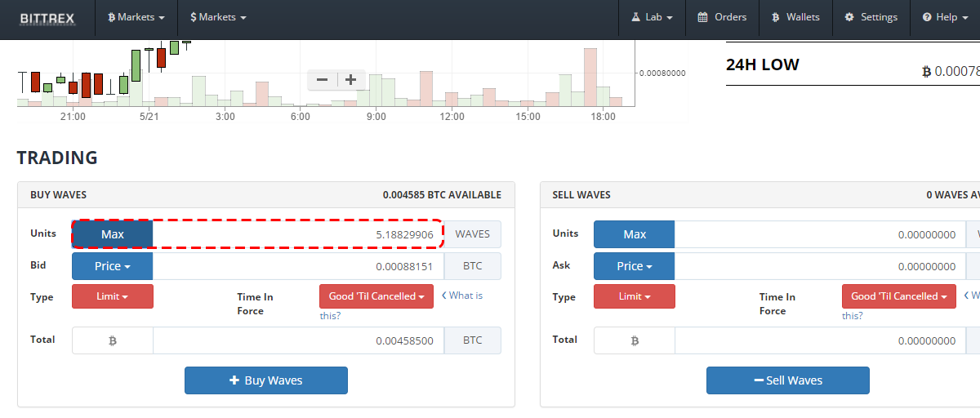This screenshot has width=980, height=418.
Task: Edit the Ask price field
Action: click(x=821, y=266)
